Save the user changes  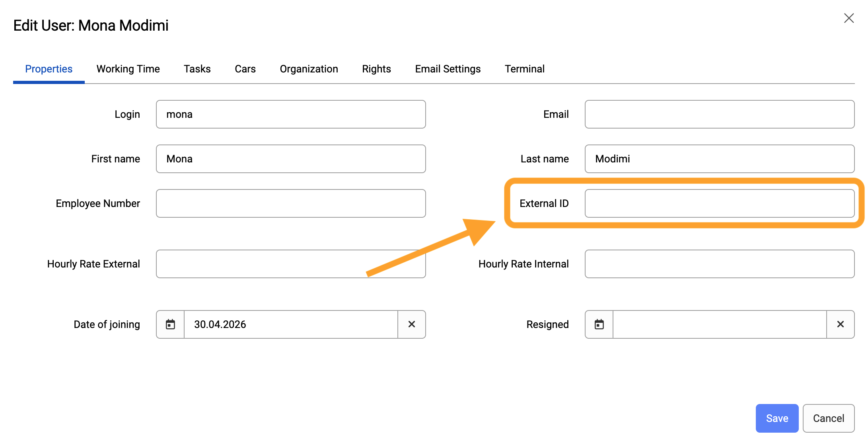pyautogui.click(x=777, y=418)
